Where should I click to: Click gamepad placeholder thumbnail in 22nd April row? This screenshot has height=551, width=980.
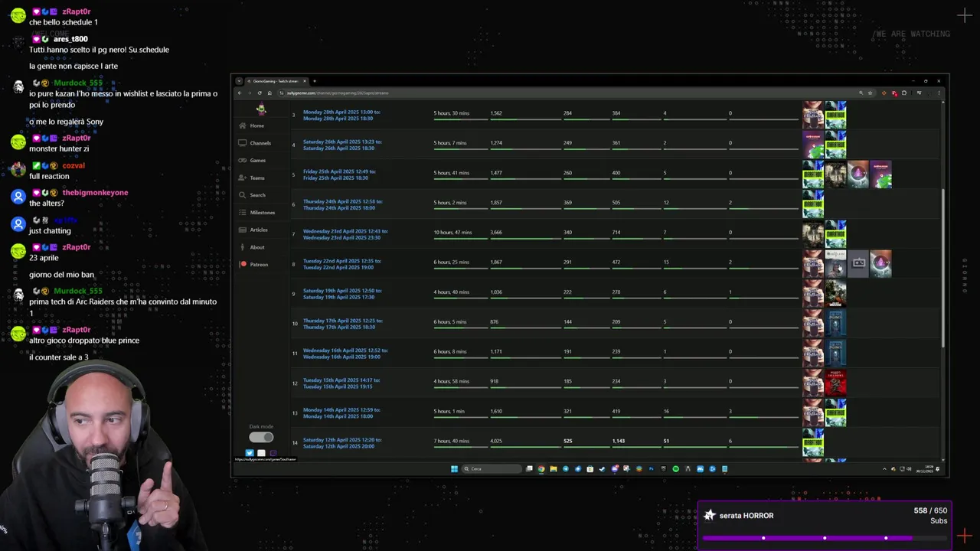pyautogui.click(x=858, y=264)
